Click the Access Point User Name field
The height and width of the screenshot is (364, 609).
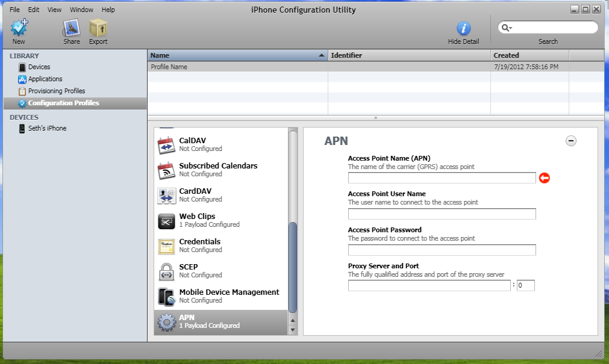442,214
